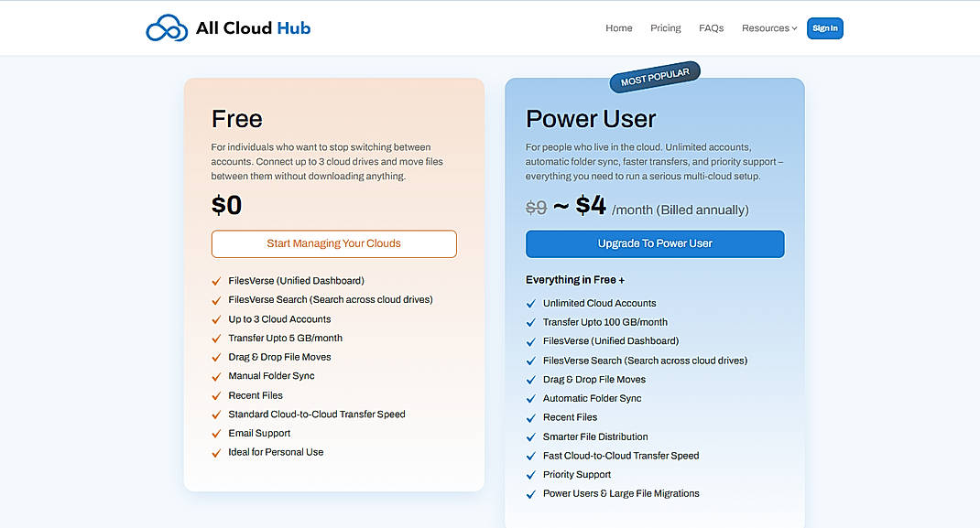Image resolution: width=980 pixels, height=528 pixels.
Task: Click the Power User plan description paragraph
Action: point(654,162)
